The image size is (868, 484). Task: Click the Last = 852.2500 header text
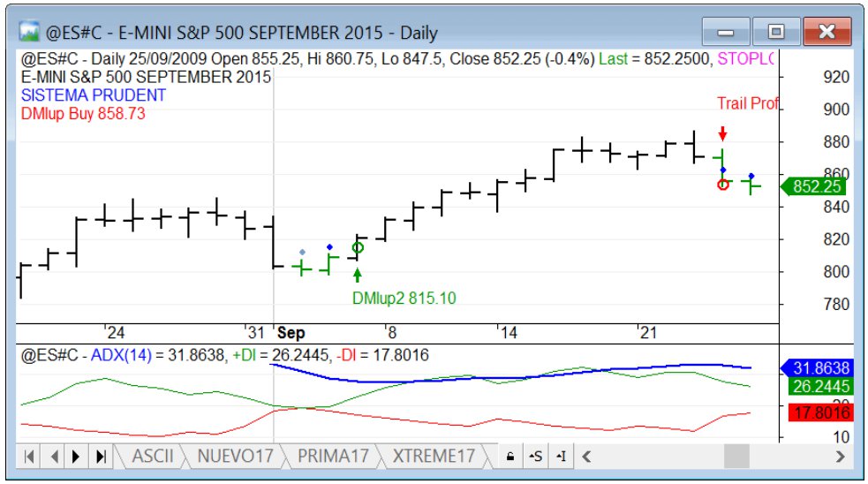pyautogui.click(x=655, y=58)
